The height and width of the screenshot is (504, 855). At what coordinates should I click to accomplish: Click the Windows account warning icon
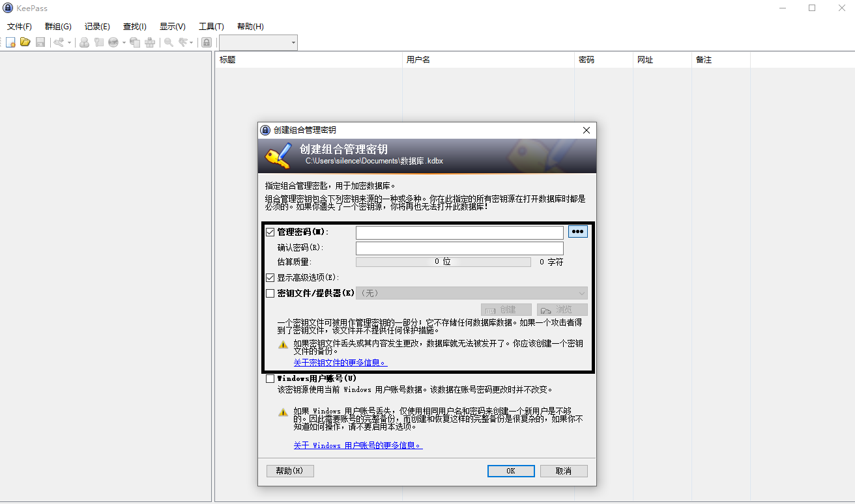(283, 412)
